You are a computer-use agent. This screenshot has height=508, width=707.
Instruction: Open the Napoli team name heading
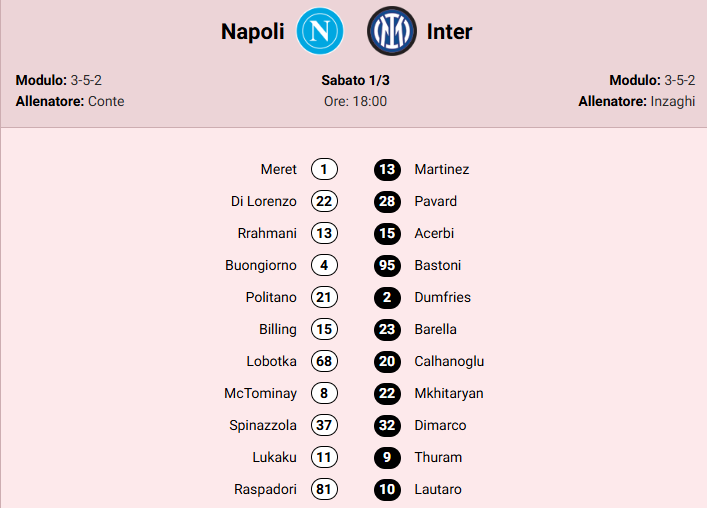pyautogui.click(x=254, y=31)
